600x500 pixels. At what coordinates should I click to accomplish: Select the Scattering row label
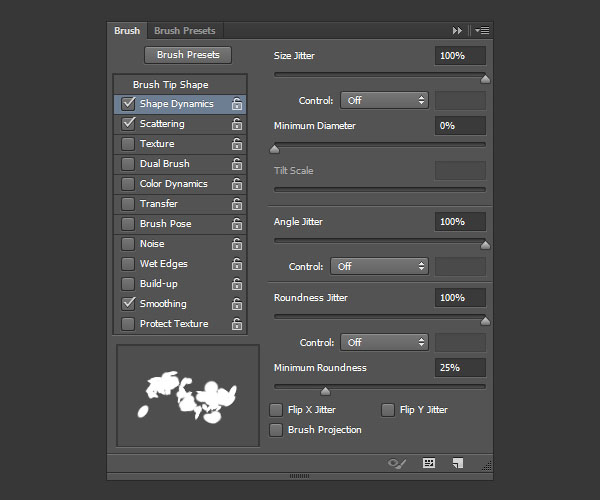(x=162, y=124)
